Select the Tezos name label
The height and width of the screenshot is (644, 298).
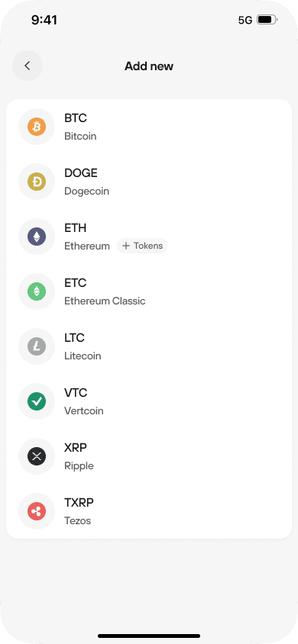click(x=78, y=521)
